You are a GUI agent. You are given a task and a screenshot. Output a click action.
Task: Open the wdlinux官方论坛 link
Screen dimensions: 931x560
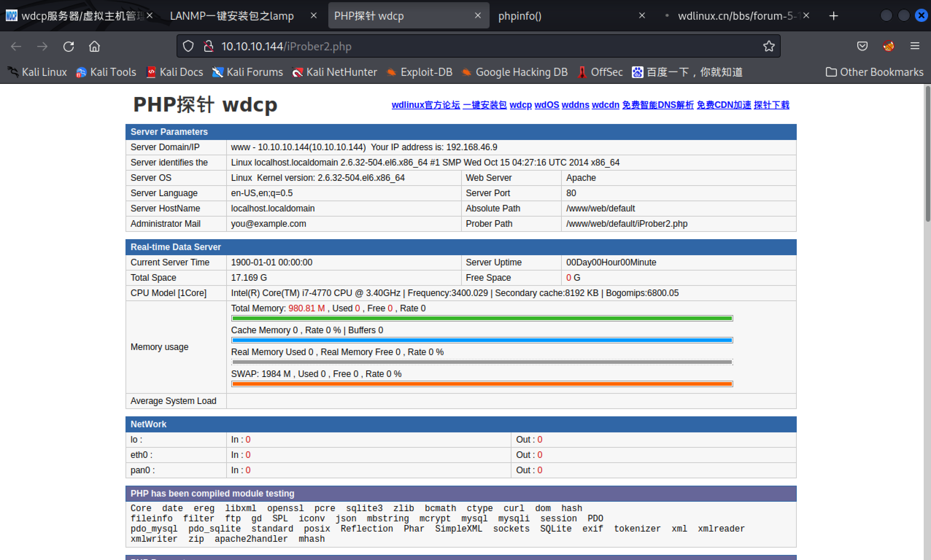[425, 105]
